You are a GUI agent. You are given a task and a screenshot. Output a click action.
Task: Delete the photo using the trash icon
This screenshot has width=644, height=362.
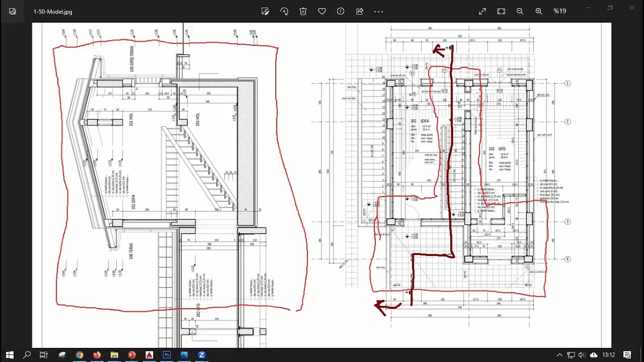pos(303,11)
